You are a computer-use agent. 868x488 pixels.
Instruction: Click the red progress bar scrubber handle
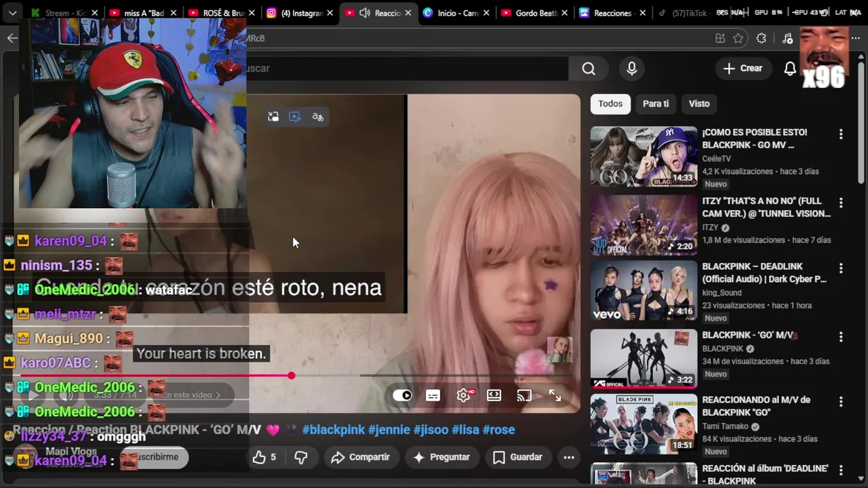pyautogui.click(x=292, y=375)
